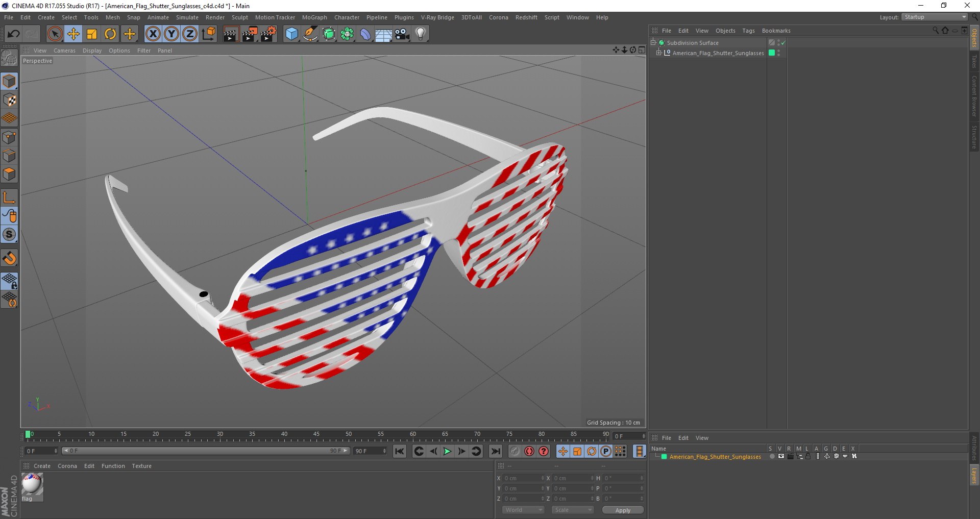Click the X position field
Viewport: 980px width, 519px height.
tap(523, 478)
